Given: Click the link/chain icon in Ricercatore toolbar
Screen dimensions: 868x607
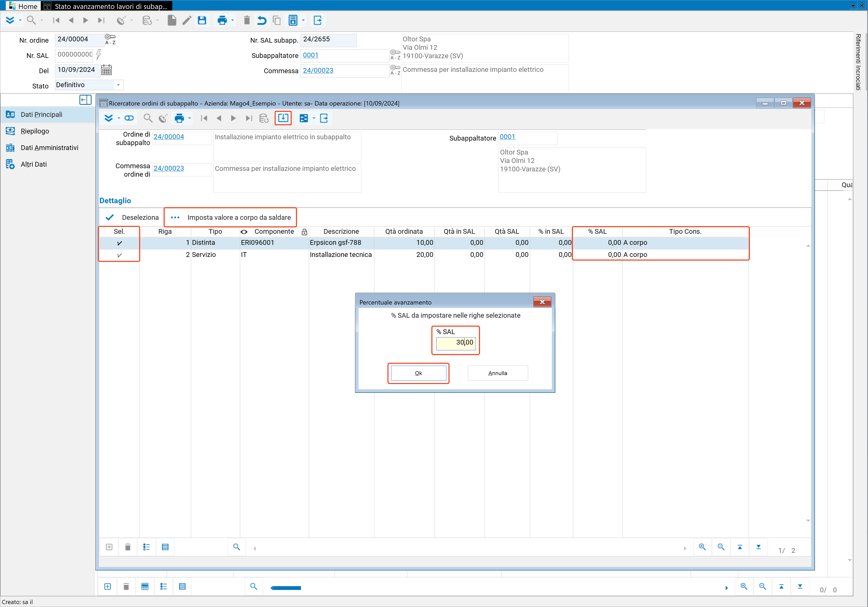Looking at the screenshot, I should pos(129,118).
